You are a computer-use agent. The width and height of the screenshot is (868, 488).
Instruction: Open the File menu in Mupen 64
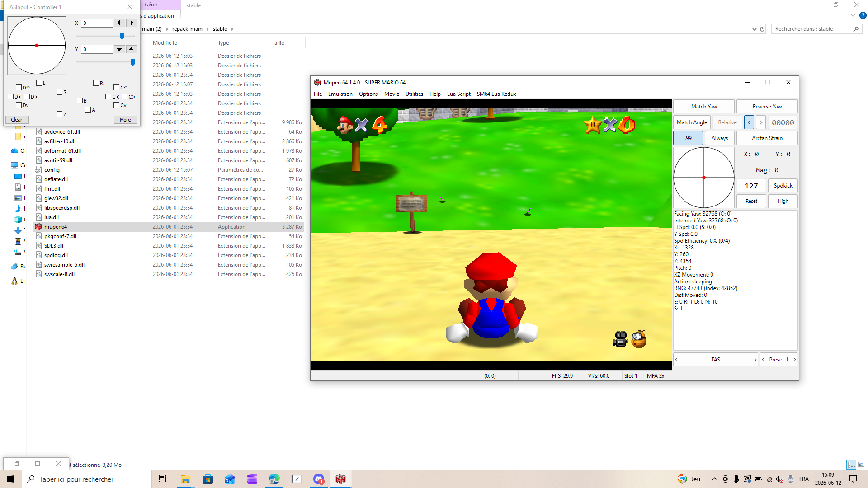[318, 94]
